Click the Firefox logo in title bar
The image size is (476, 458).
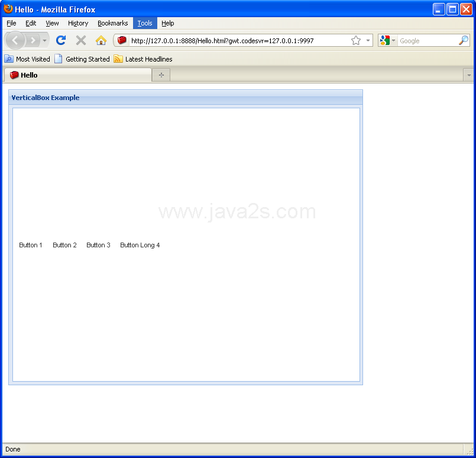point(8,9)
